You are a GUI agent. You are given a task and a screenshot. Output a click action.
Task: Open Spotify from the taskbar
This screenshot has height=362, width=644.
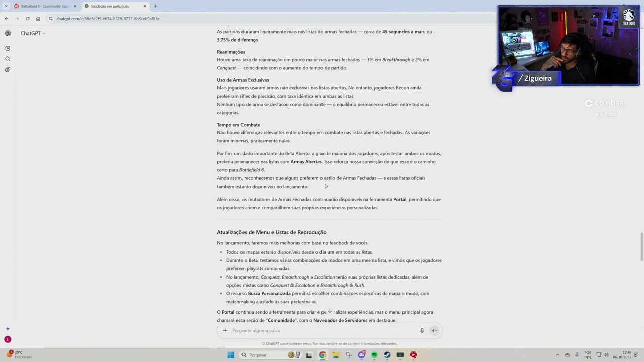click(x=374, y=355)
